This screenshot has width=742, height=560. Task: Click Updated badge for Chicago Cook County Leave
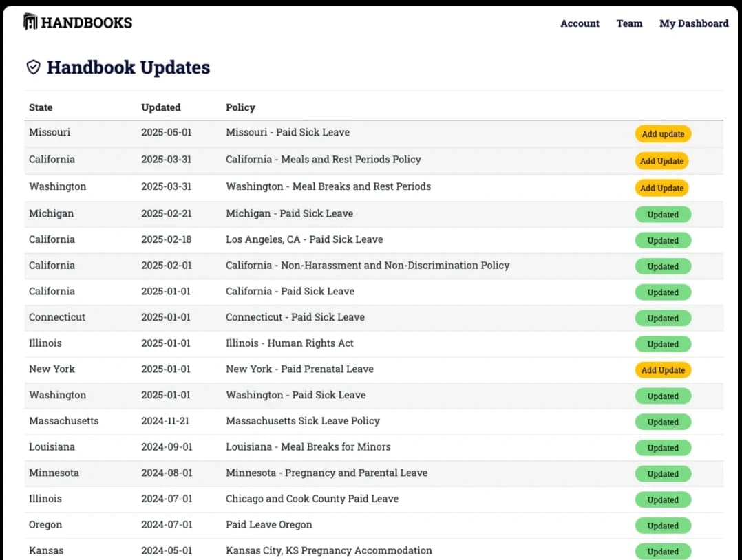[x=663, y=500]
